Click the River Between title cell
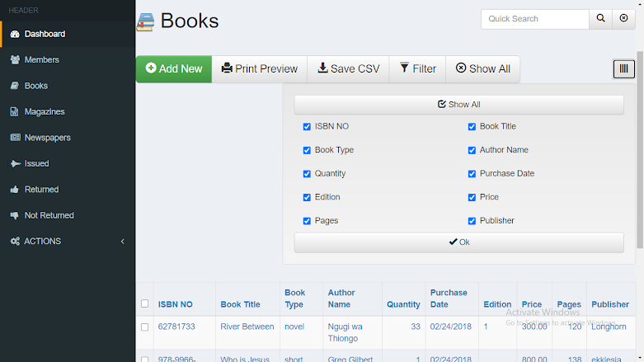Viewport: 644px width, 362px height. (x=247, y=327)
